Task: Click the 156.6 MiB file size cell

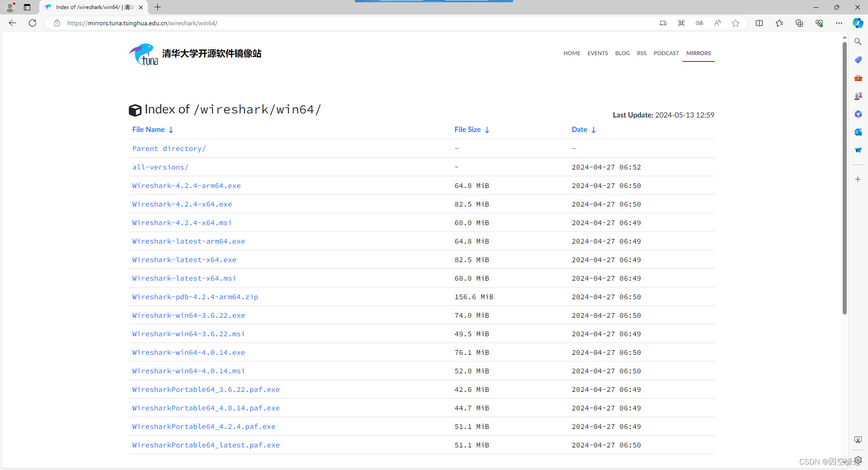Action: [474, 297]
